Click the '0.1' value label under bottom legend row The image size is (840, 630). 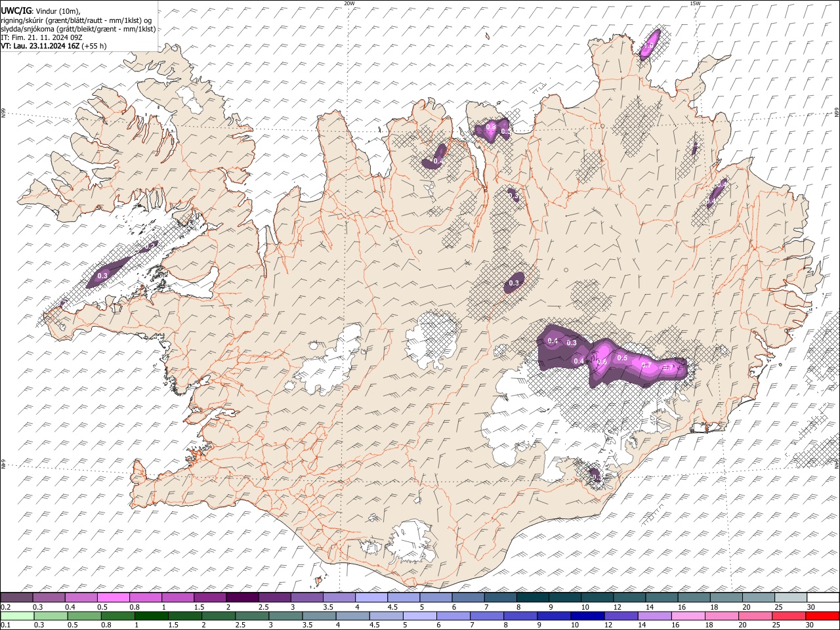pos(6,625)
